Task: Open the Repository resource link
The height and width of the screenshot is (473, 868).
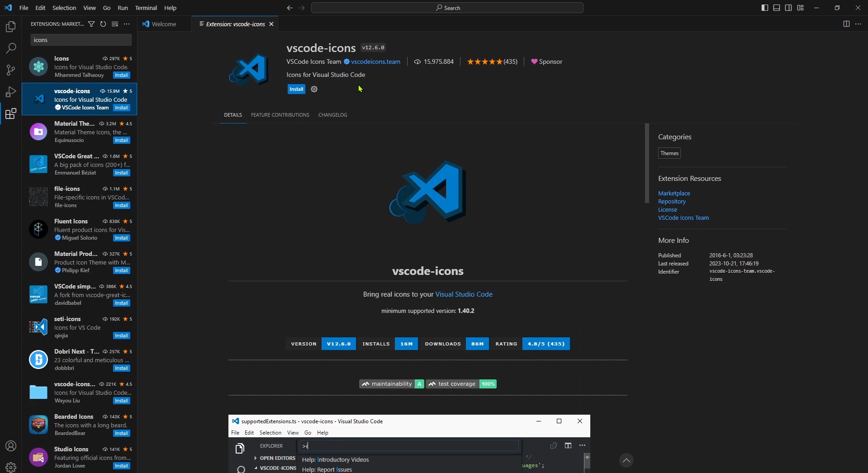Action: pos(672,201)
